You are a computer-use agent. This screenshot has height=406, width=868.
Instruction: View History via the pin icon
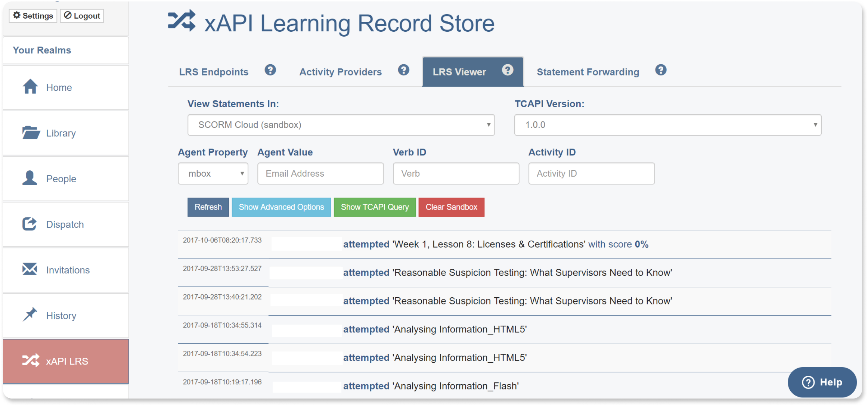coord(30,315)
